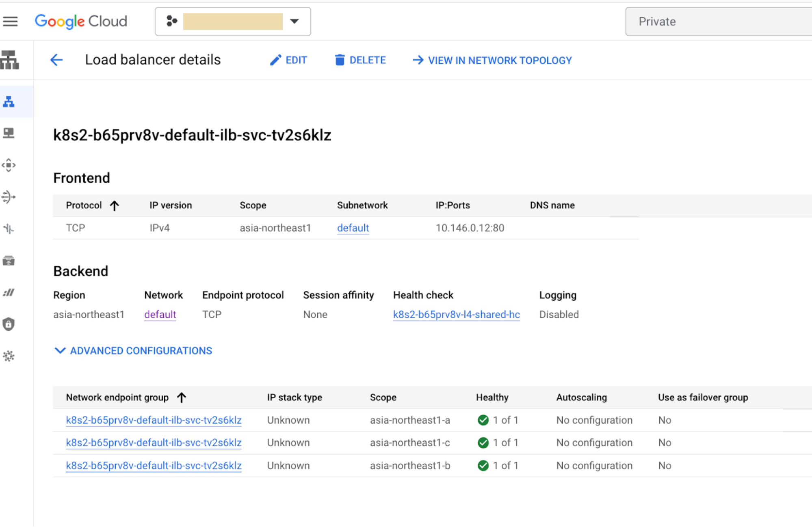Select the highlighted load balancing sidebar icon
812x527 pixels.
click(x=9, y=102)
